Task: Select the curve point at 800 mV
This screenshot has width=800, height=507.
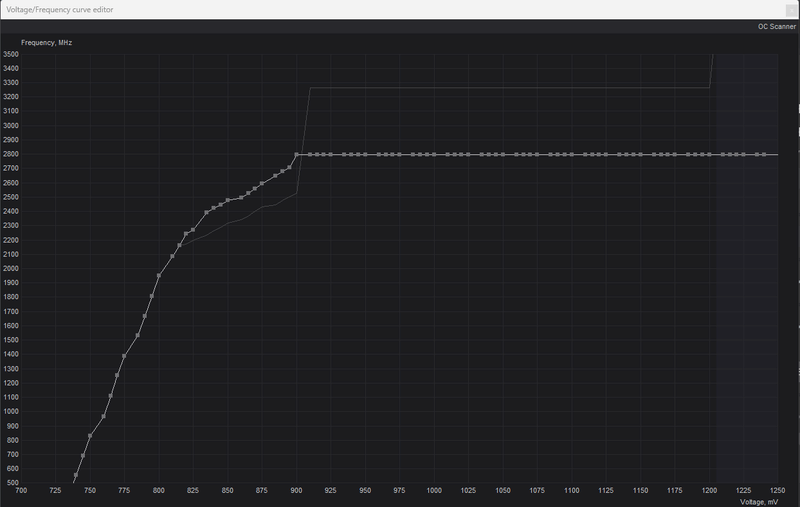Action: (x=159, y=275)
